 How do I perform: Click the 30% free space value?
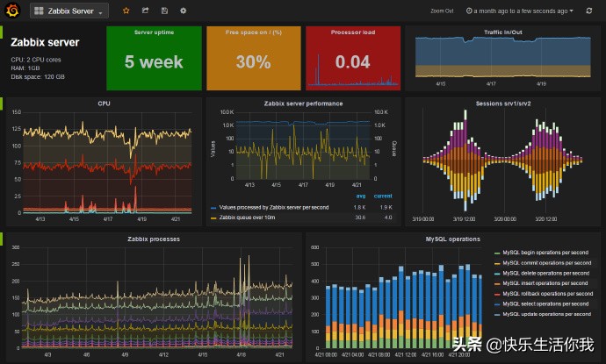254,62
